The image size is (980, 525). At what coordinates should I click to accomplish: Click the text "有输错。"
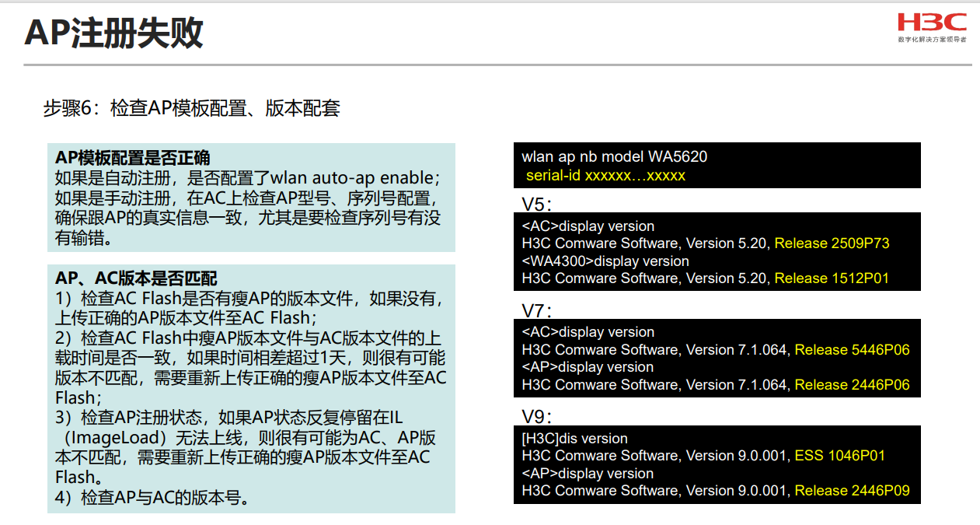point(84,238)
